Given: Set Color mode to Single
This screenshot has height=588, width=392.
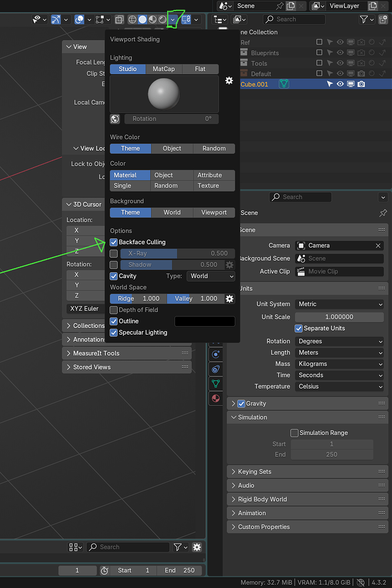Looking at the screenshot, I should tap(130, 186).
